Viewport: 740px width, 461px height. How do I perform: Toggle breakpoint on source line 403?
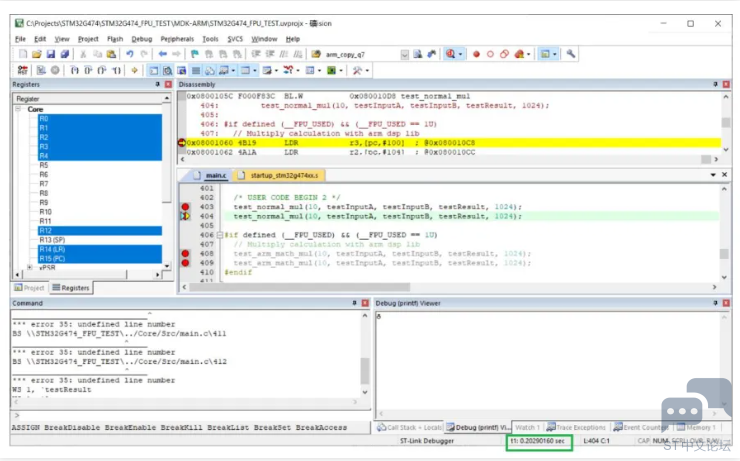pos(185,207)
